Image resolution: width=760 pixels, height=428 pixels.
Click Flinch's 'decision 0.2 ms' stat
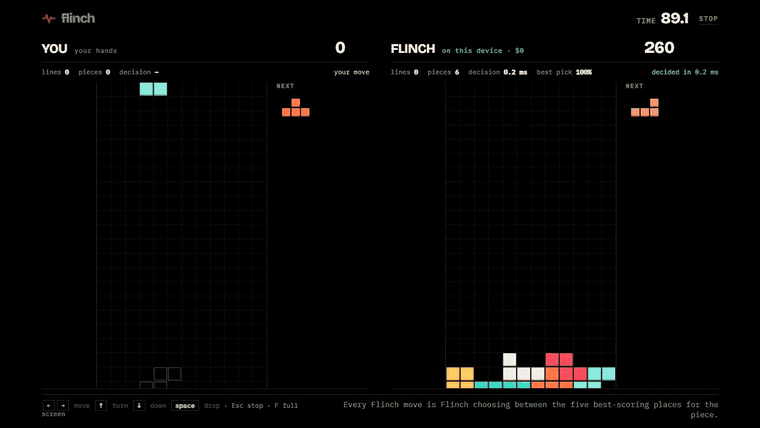click(497, 72)
